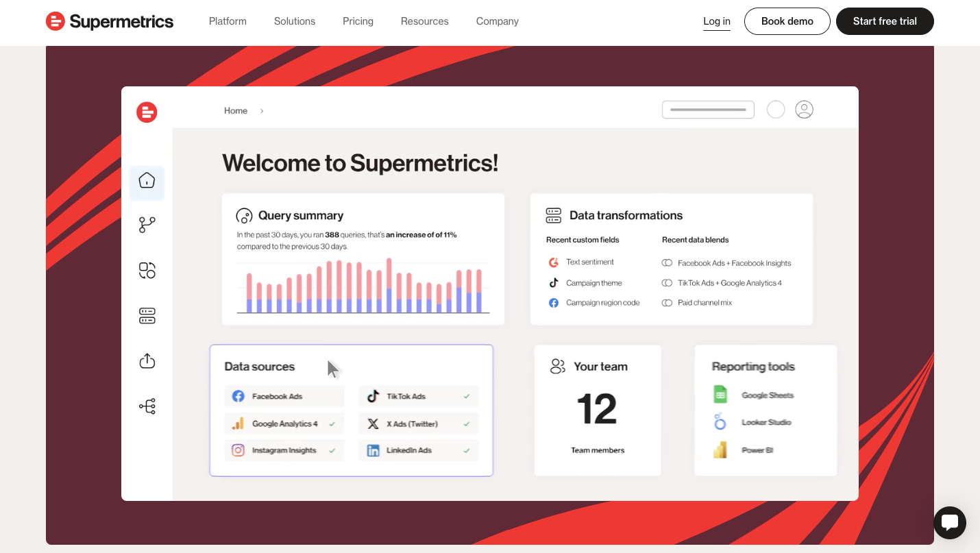The width and height of the screenshot is (980, 553).
Task: Click the Your team people icon
Action: [558, 367]
